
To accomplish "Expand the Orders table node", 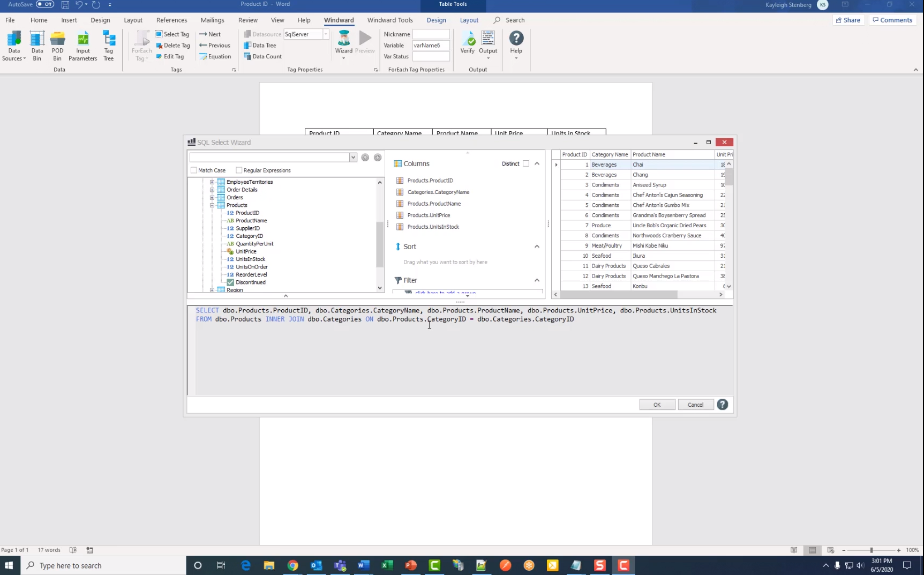I will pos(212,198).
